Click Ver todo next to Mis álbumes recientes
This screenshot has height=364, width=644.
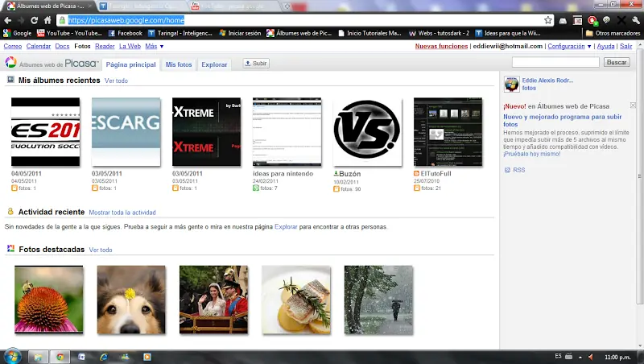click(x=116, y=81)
